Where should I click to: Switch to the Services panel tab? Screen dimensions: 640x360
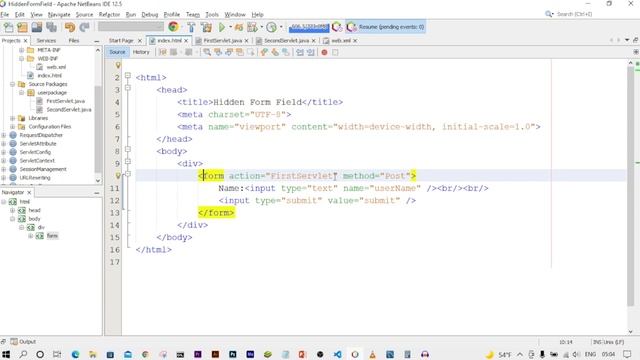(x=46, y=41)
